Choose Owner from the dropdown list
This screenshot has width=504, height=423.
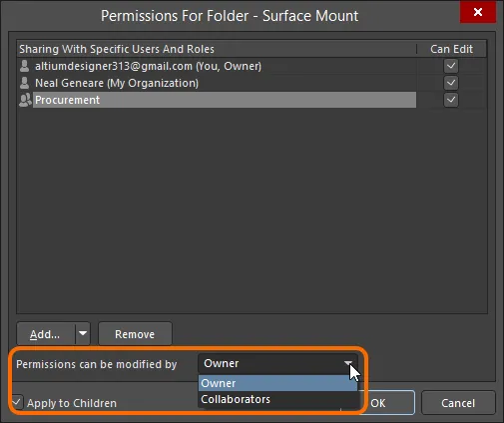(x=277, y=383)
